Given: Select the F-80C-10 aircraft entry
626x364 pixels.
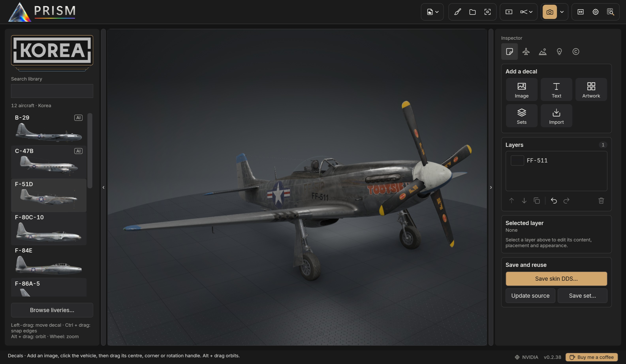Looking at the screenshot, I should click(x=49, y=228).
